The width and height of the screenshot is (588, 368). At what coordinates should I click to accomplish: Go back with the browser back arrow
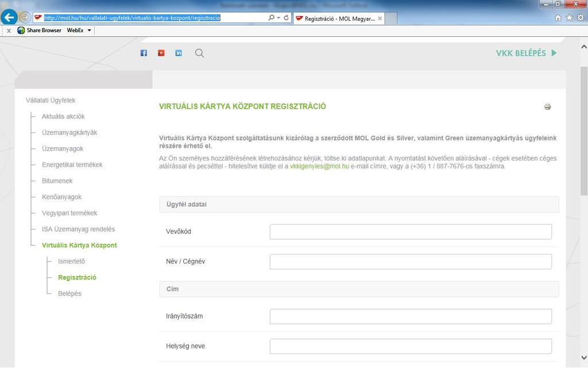9,17
